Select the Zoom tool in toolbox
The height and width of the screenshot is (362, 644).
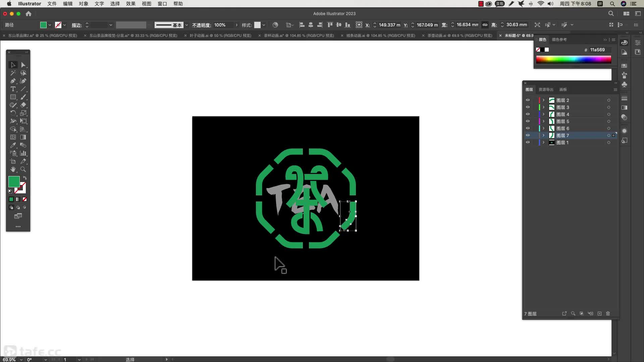[23, 169]
